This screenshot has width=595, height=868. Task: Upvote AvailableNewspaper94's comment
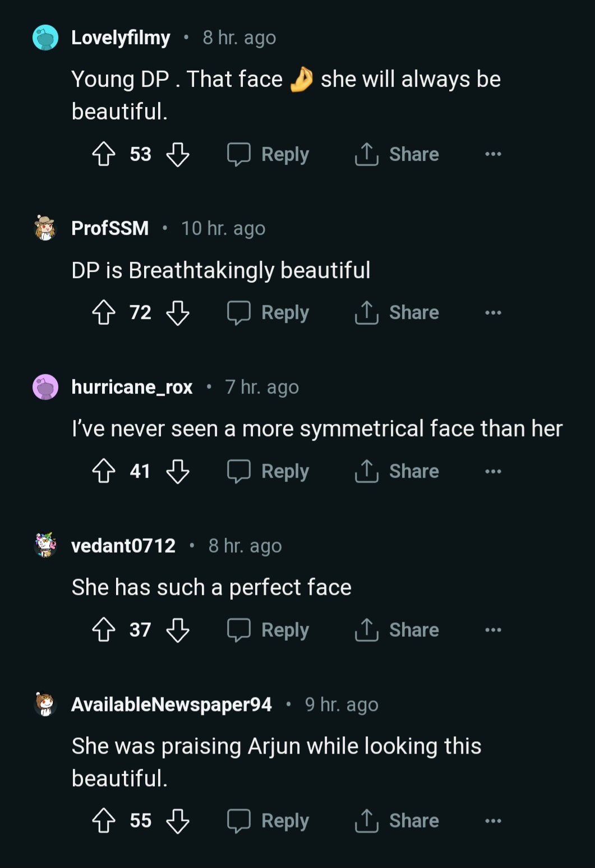click(x=104, y=820)
